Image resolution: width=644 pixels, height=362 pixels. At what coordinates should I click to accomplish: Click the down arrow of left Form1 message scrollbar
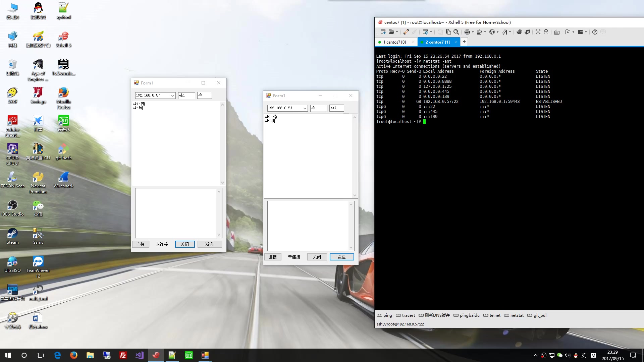222,183
